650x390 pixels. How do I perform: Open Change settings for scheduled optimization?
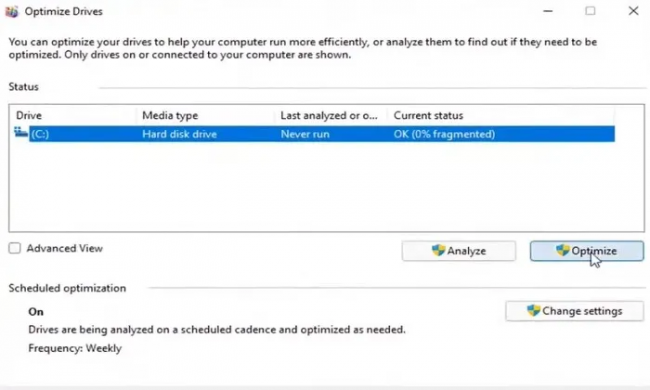click(x=575, y=311)
